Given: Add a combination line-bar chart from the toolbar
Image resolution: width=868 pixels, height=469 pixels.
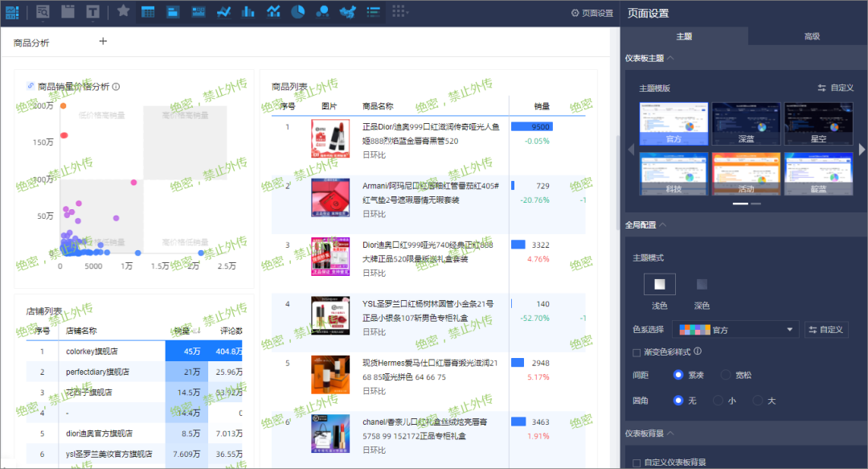Looking at the screenshot, I should pyautogui.click(x=273, y=11).
